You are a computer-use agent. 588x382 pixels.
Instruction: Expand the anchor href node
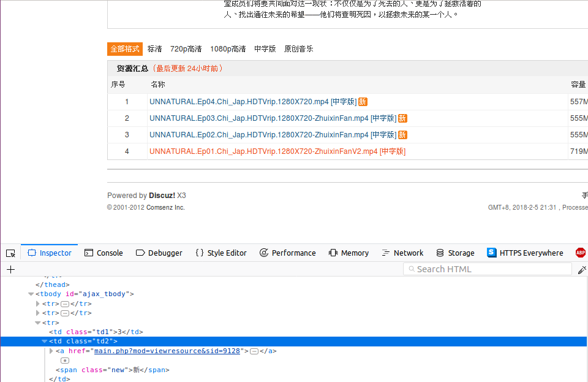click(x=51, y=351)
